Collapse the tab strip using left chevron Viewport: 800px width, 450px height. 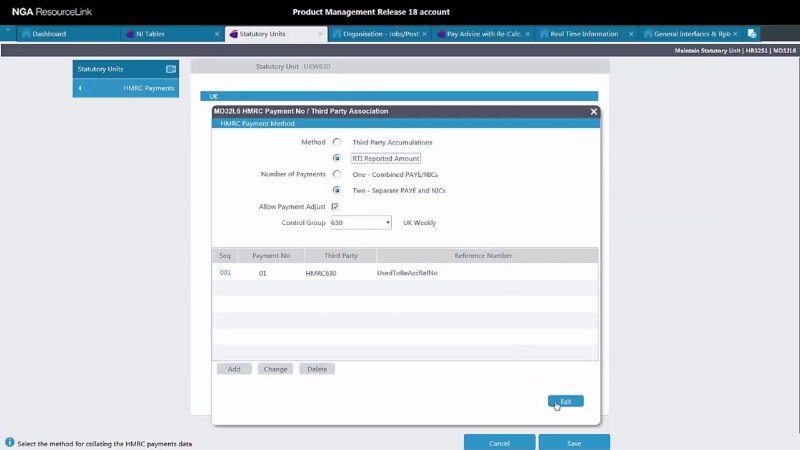[8, 30]
